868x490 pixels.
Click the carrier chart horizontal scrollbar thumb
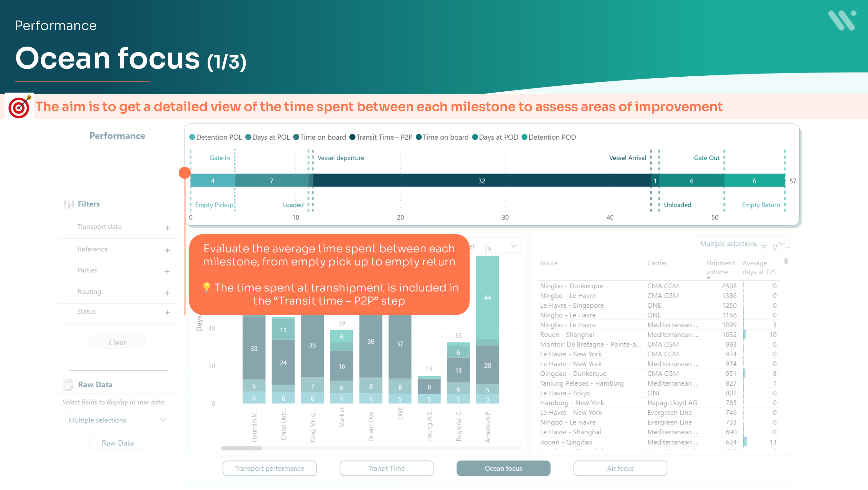[241, 448]
